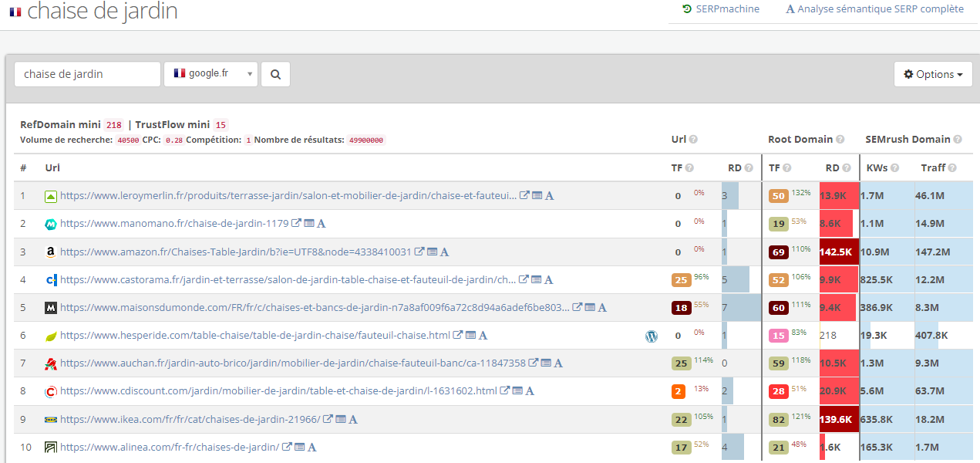The height and width of the screenshot is (463, 980).
Task: Open the manomano.fr chaise-de-jardin URL link
Action: (x=174, y=224)
